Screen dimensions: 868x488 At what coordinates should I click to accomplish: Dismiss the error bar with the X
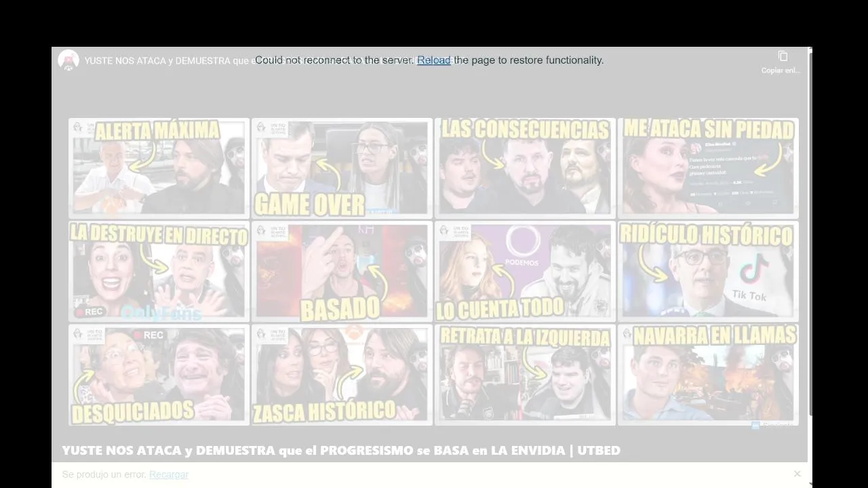(x=797, y=474)
